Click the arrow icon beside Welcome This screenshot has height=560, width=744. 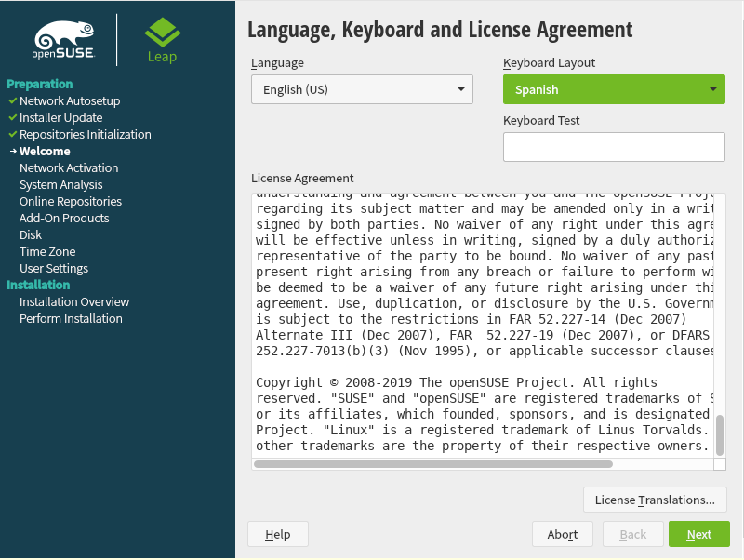coord(13,151)
